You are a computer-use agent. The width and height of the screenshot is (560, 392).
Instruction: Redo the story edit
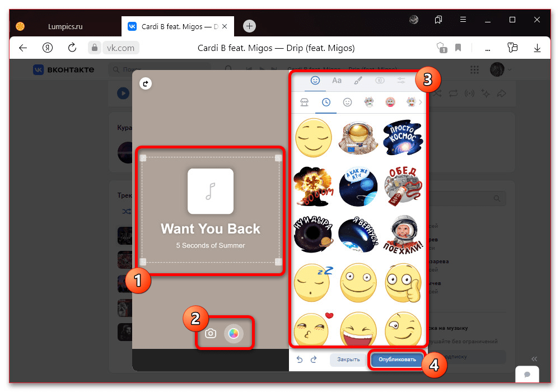314,360
